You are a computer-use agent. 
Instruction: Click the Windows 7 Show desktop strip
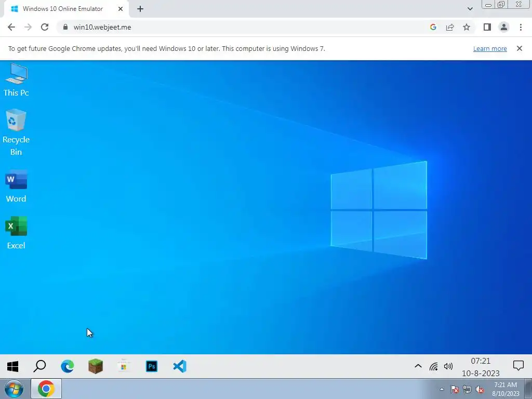pos(528,389)
